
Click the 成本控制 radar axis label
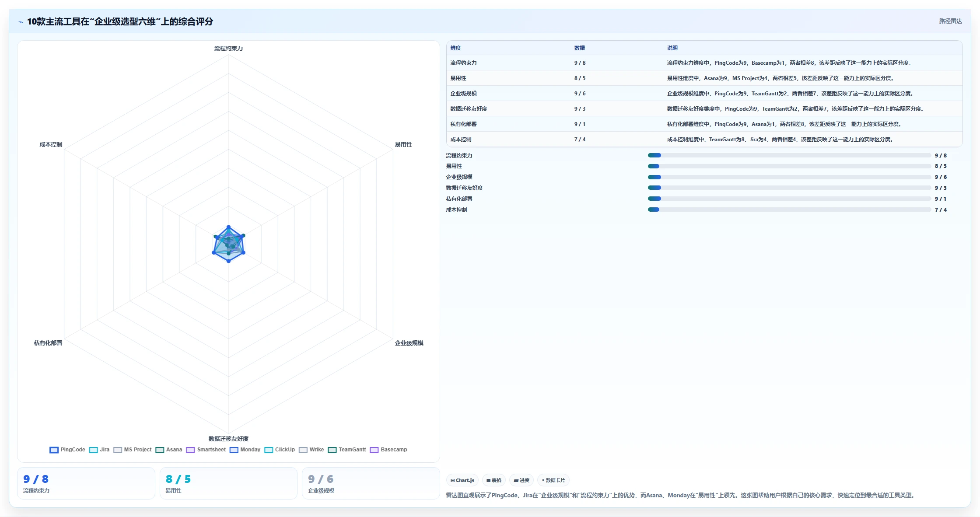pos(51,144)
